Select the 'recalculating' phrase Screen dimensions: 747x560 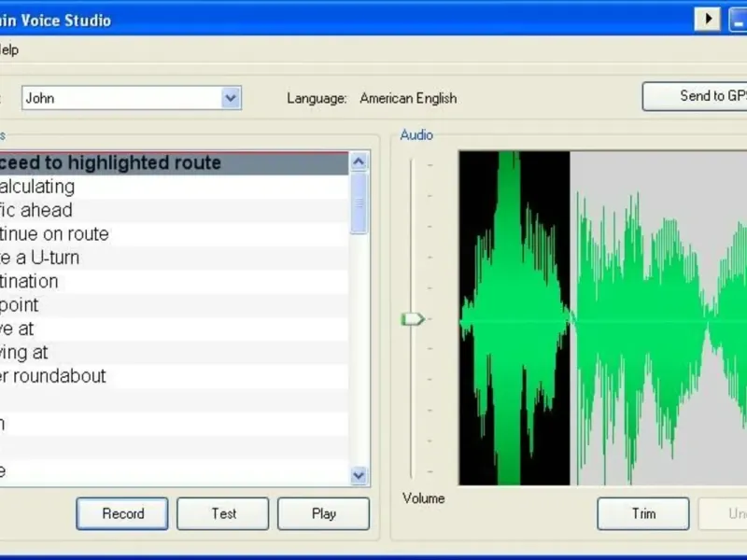(174, 187)
